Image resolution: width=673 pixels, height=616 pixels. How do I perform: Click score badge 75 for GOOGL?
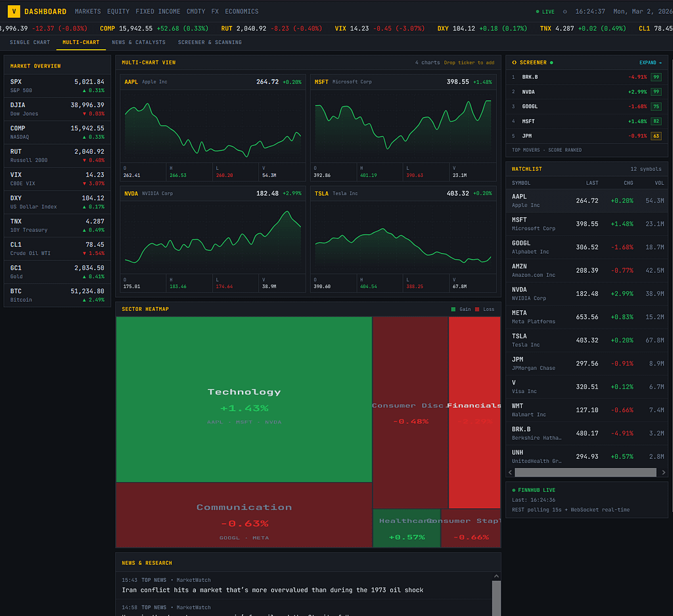click(x=656, y=107)
